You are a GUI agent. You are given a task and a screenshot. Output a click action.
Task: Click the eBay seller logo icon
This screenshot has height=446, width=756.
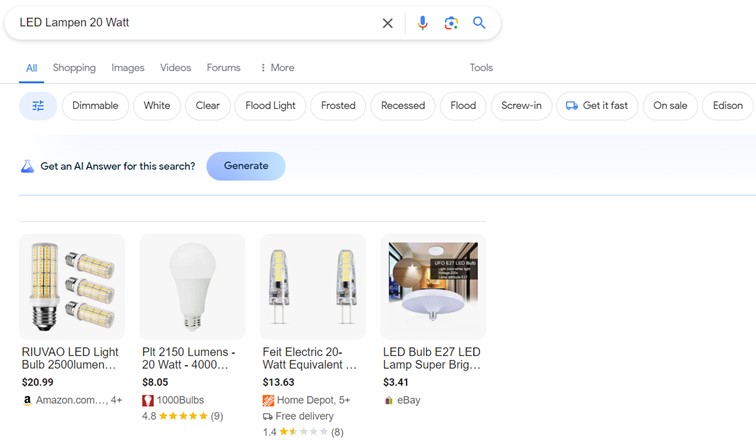(389, 400)
